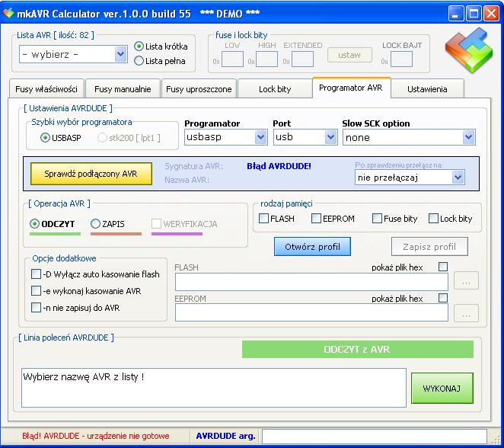Close the mkAVR Calculator window
504x448 pixels.
point(492,14)
